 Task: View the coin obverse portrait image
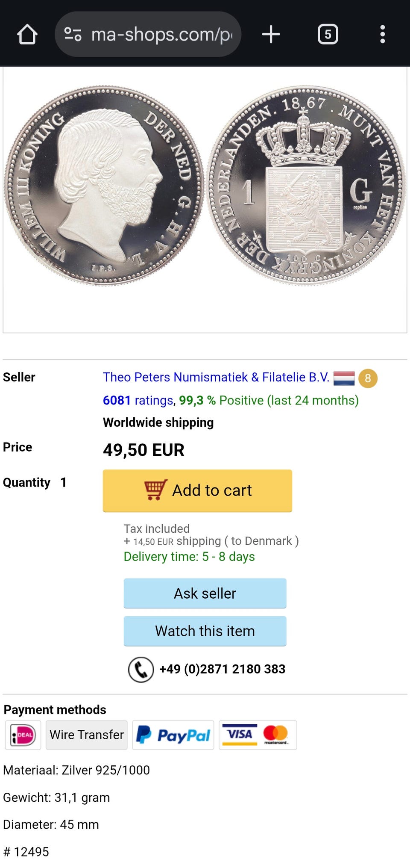[x=104, y=185]
